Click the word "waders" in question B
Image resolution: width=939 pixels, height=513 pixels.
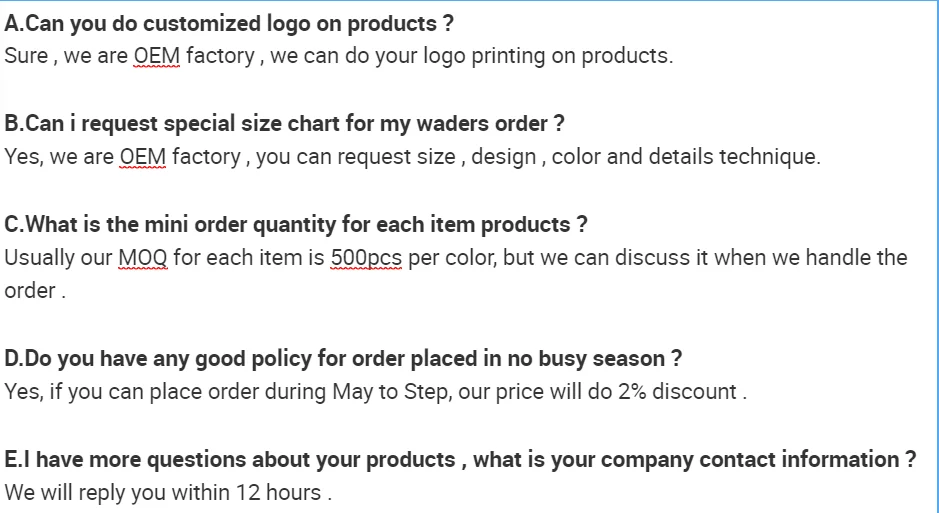[447, 124]
